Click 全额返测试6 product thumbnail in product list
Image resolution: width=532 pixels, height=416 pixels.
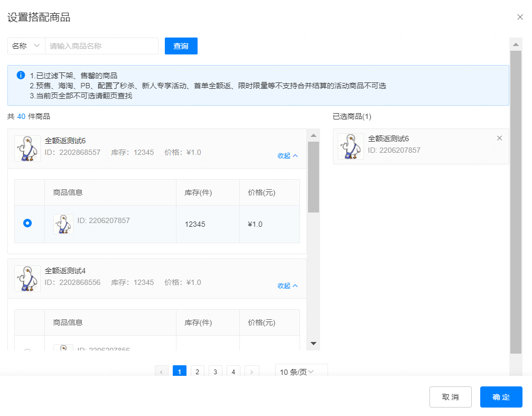[x=27, y=149]
